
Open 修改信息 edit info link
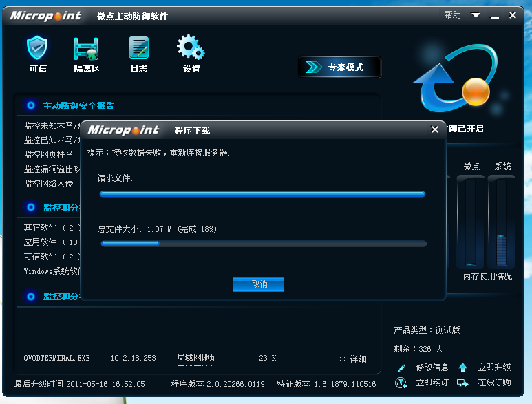(x=432, y=368)
